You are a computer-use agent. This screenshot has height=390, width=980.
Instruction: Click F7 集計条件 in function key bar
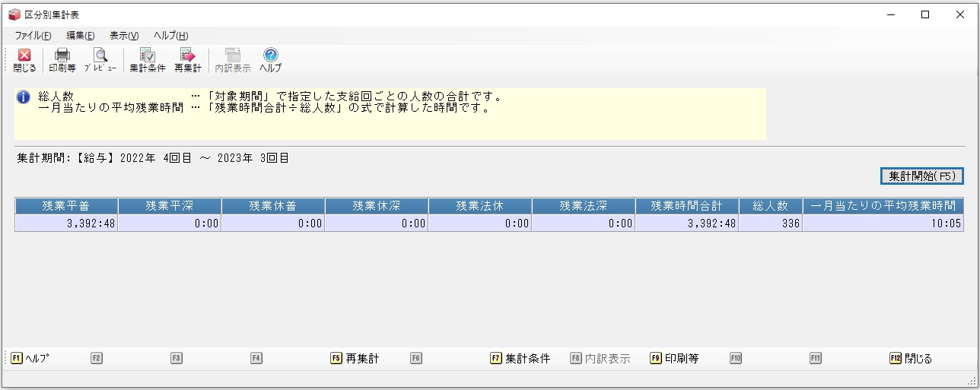coord(520,359)
